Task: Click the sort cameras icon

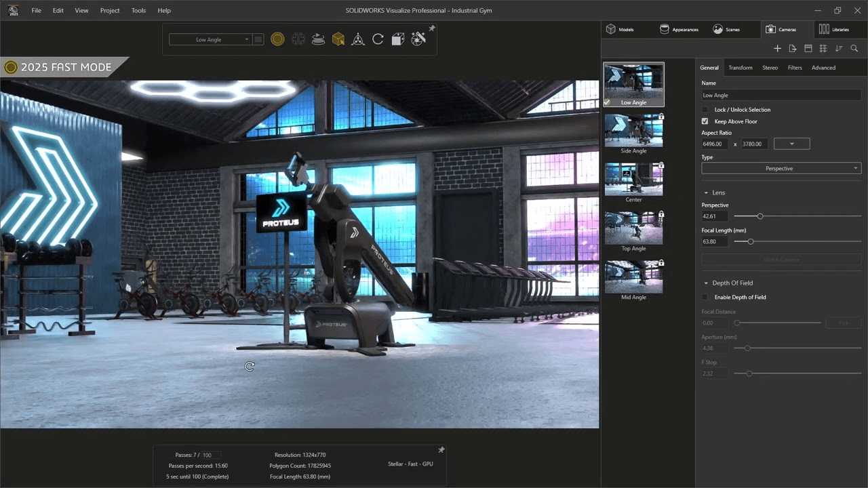Action: click(839, 49)
